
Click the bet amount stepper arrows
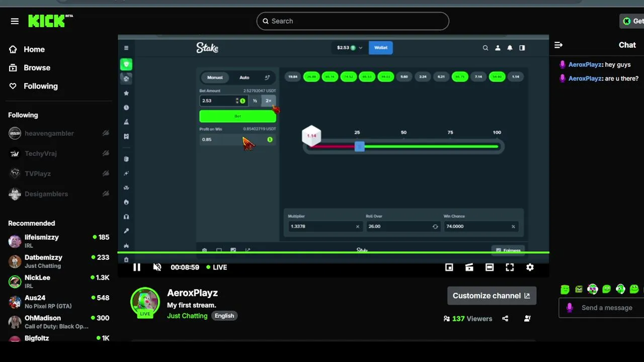(x=237, y=101)
